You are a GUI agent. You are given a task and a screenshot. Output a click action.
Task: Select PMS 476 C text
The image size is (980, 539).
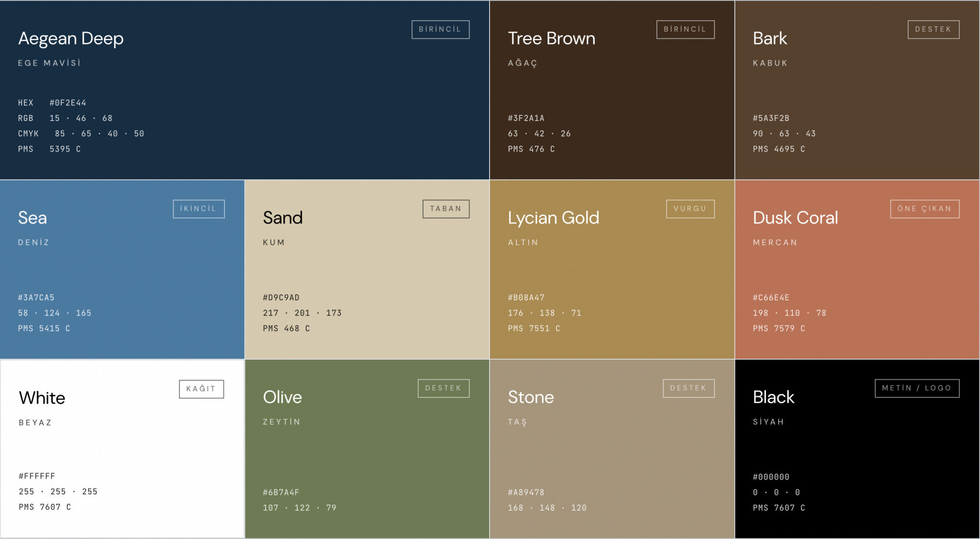(x=531, y=149)
